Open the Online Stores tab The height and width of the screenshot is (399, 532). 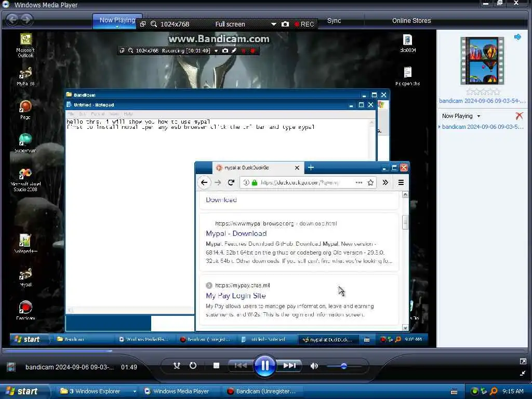pyautogui.click(x=411, y=21)
